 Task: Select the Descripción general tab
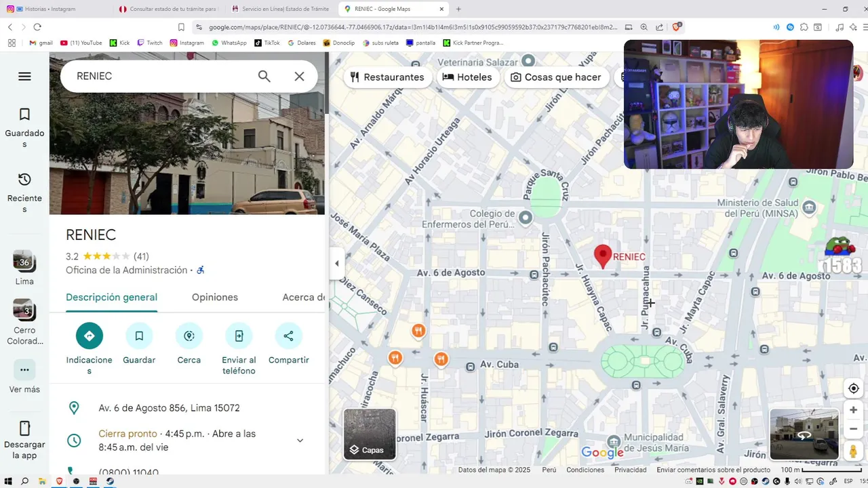111,298
